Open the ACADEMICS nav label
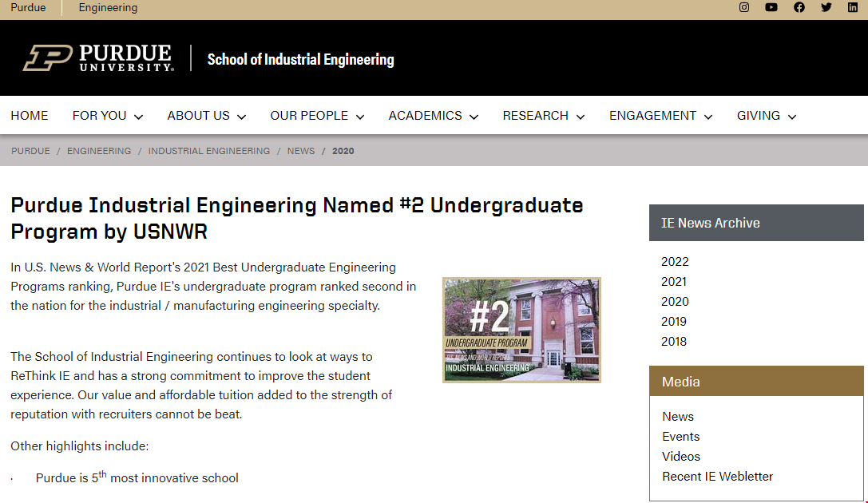 425,116
